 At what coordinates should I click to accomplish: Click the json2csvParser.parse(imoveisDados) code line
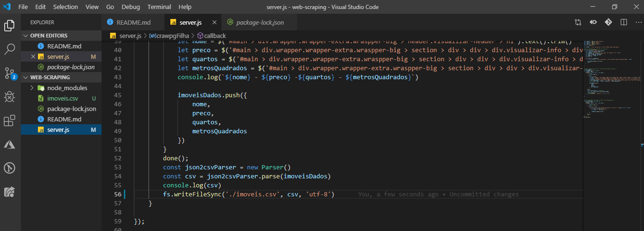247,176
